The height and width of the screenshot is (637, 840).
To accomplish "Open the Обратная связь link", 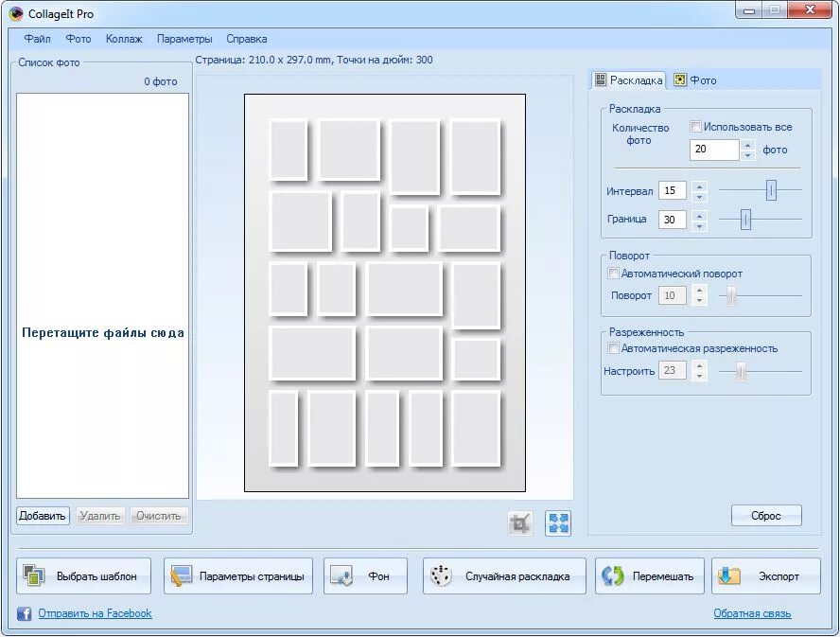I will (752, 613).
